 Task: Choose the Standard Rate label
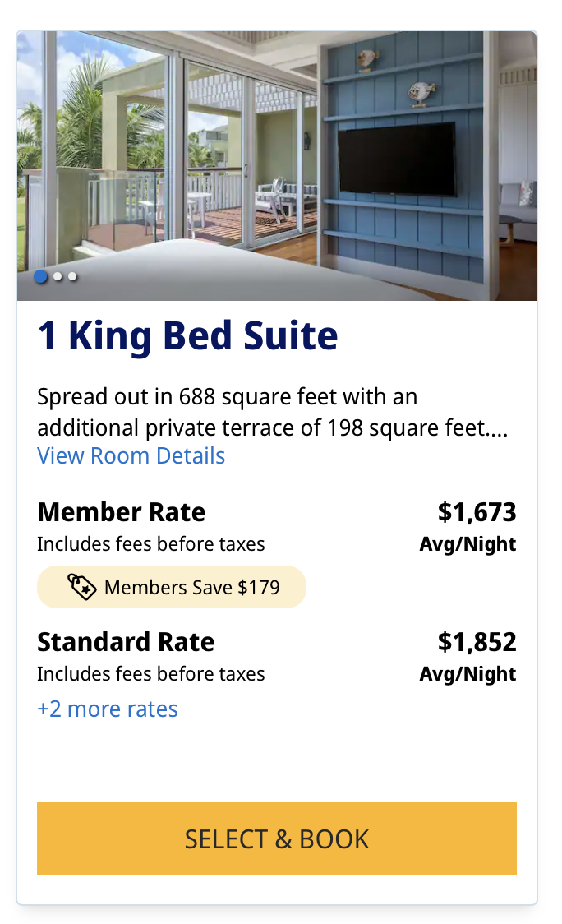click(126, 642)
